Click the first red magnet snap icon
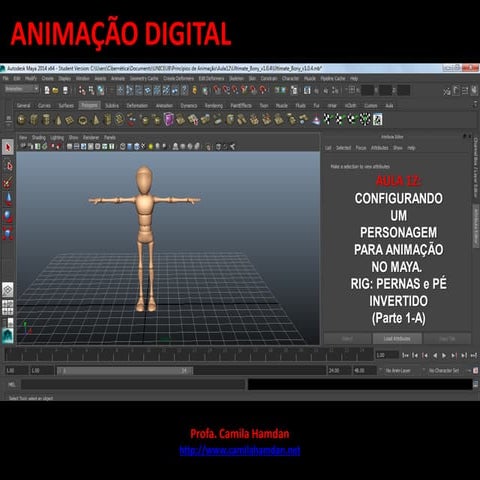Screen dimensions: 480x480 click(x=217, y=90)
